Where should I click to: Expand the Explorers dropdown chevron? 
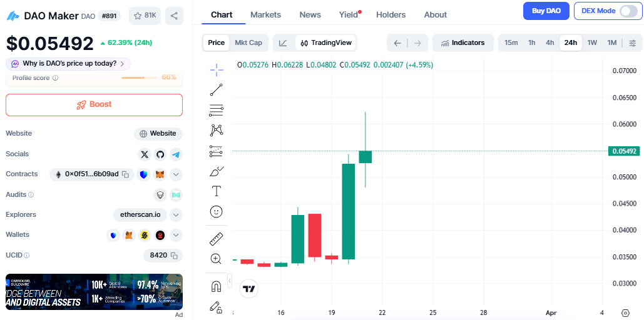click(x=176, y=215)
